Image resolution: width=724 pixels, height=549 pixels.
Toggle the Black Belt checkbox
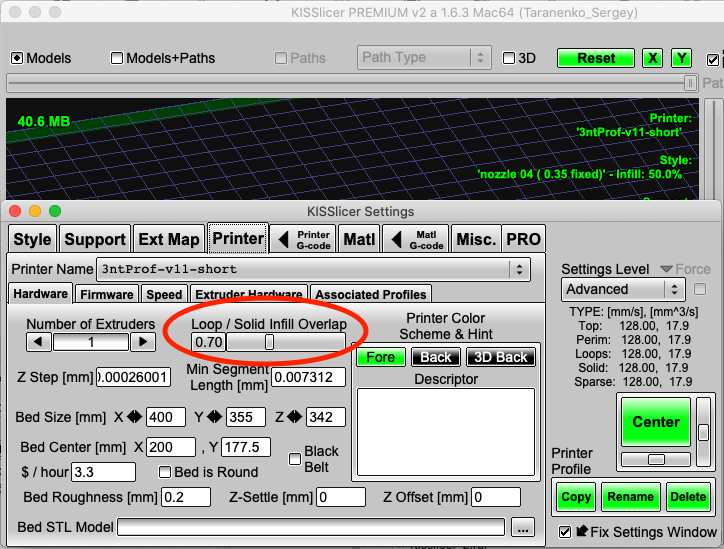click(295, 459)
